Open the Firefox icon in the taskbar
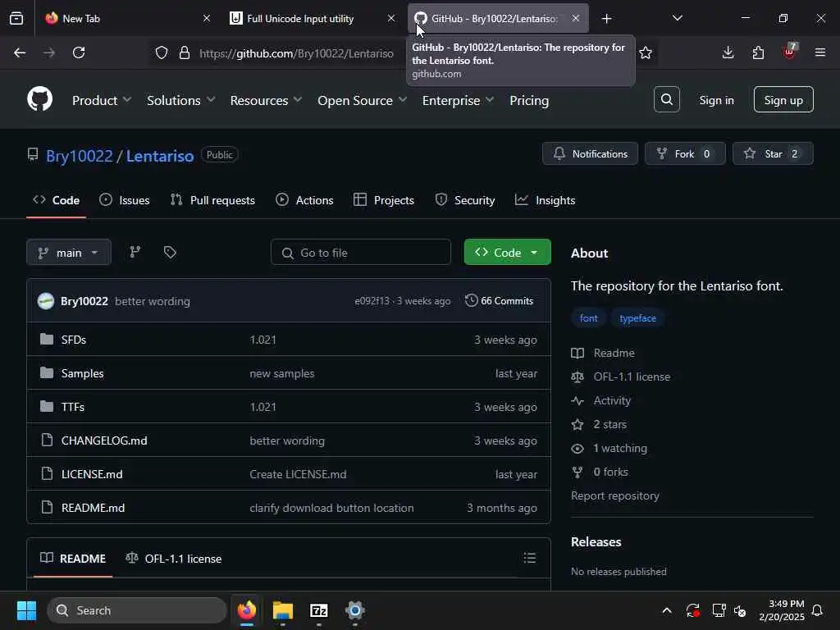The height and width of the screenshot is (630, 840). [247, 610]
